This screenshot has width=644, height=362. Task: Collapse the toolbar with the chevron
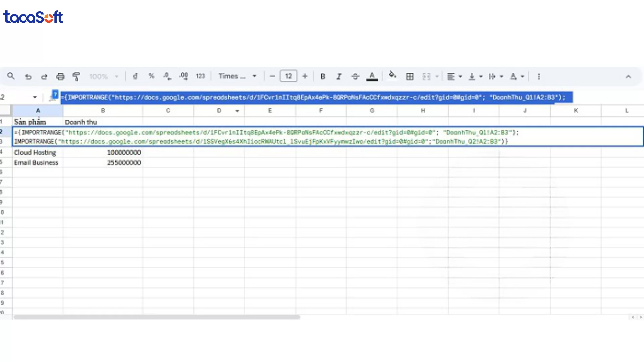click(628, 76)
